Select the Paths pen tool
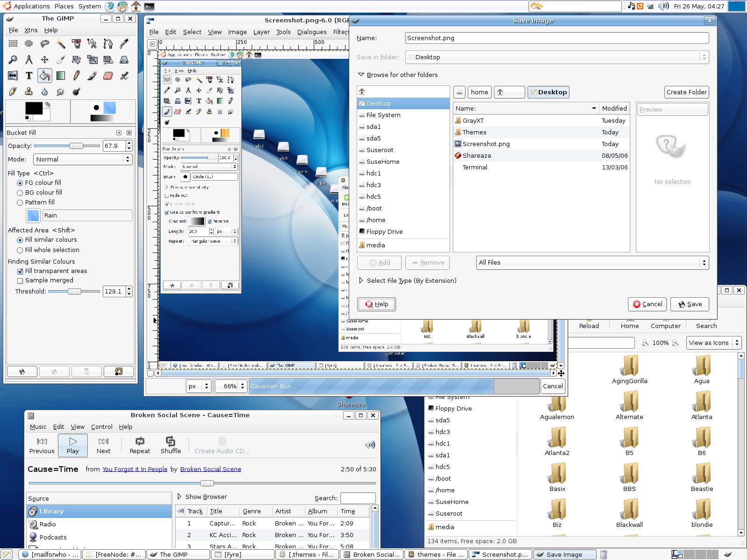The image size is (747, 560). tap(108, 44)
